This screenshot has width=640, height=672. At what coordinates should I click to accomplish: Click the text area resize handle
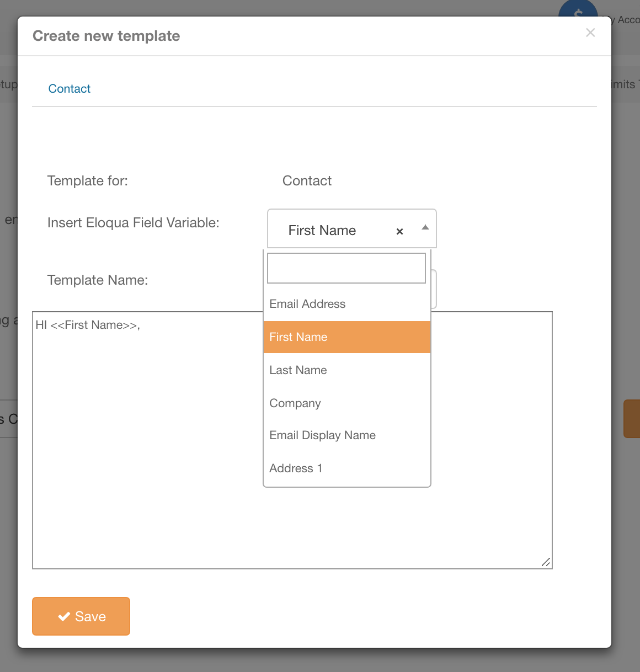[x=546, y=562]
